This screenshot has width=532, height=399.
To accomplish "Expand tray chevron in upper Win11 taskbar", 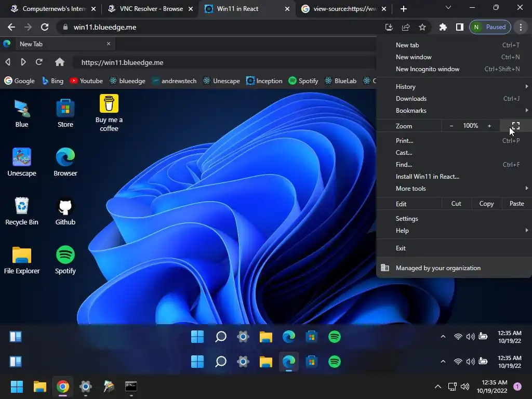I will coord(443,337).
